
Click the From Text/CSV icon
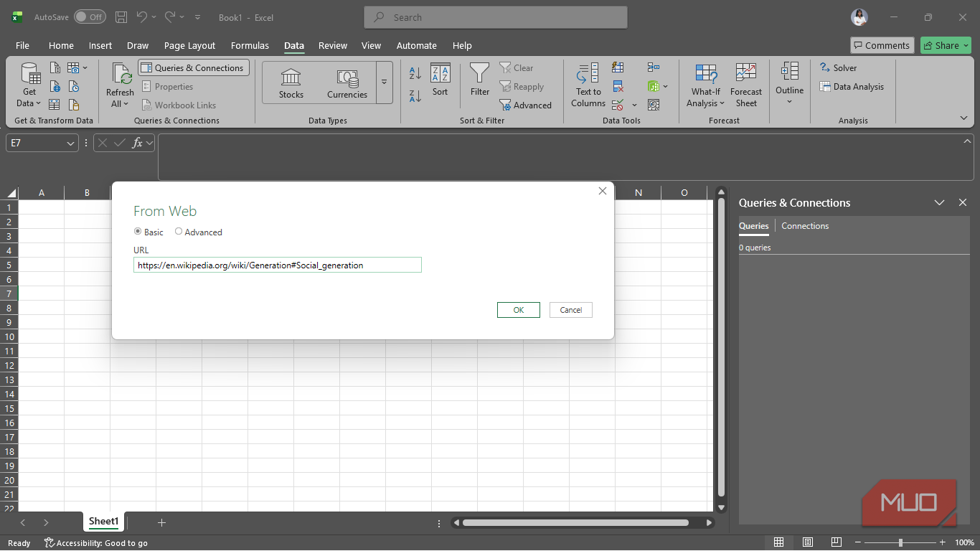point(55,68)
